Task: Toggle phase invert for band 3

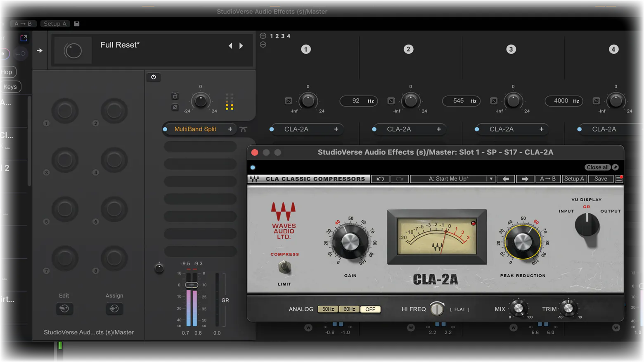Action: point(494,101)
